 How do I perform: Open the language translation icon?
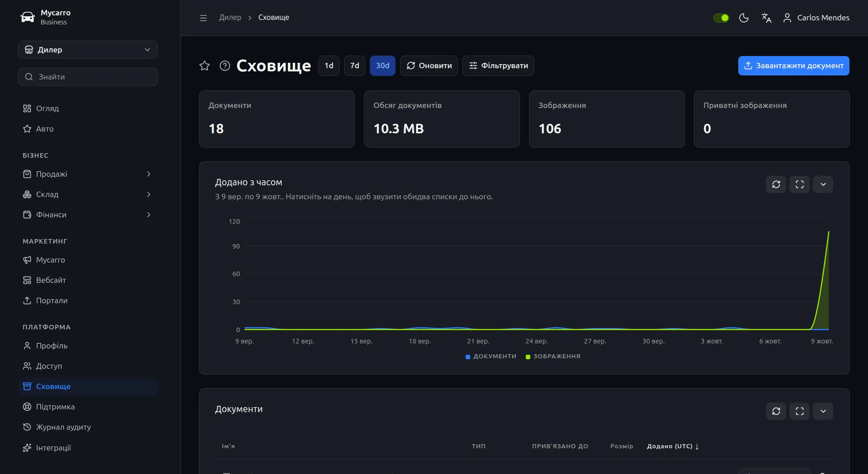(766, 18)
